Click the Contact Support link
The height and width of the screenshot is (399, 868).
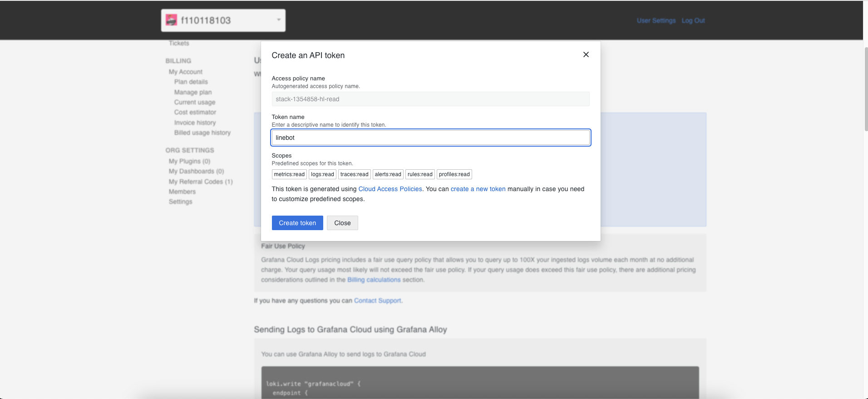tap(378, 300)
